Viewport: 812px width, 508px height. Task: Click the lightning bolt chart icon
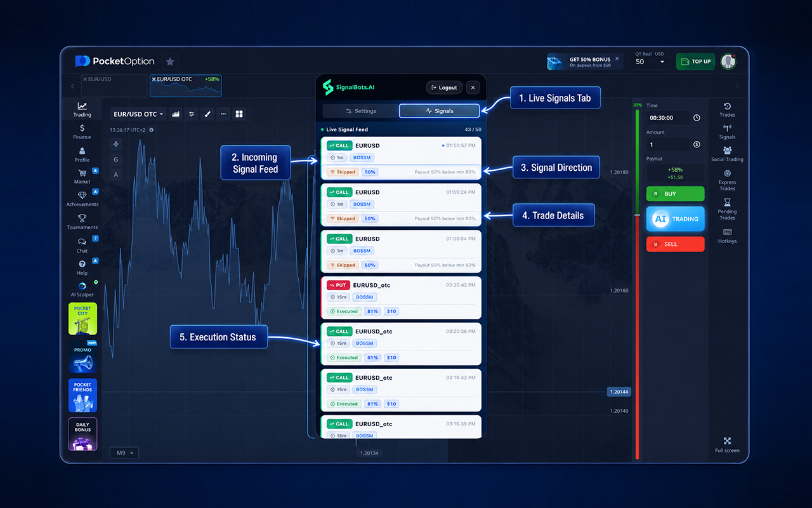pyautogui.click(x=116, y=144)
